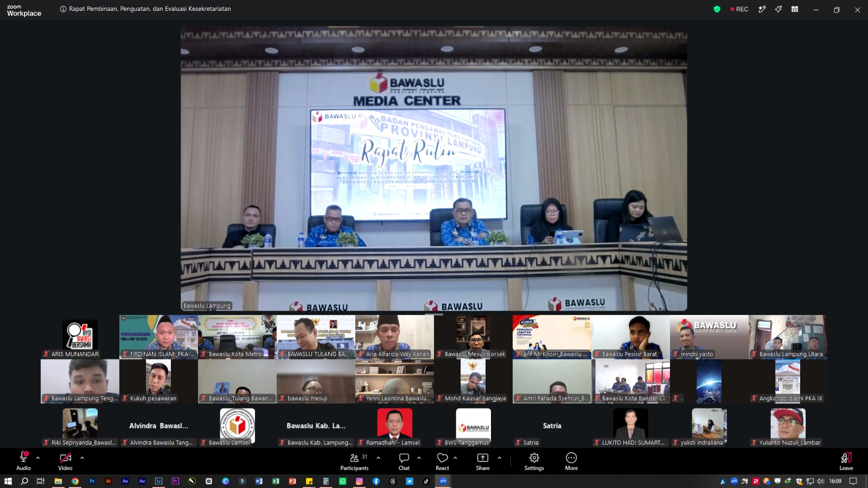
Task: Open the AI Companion sparkle icon
Action: [x=778, y=9]
